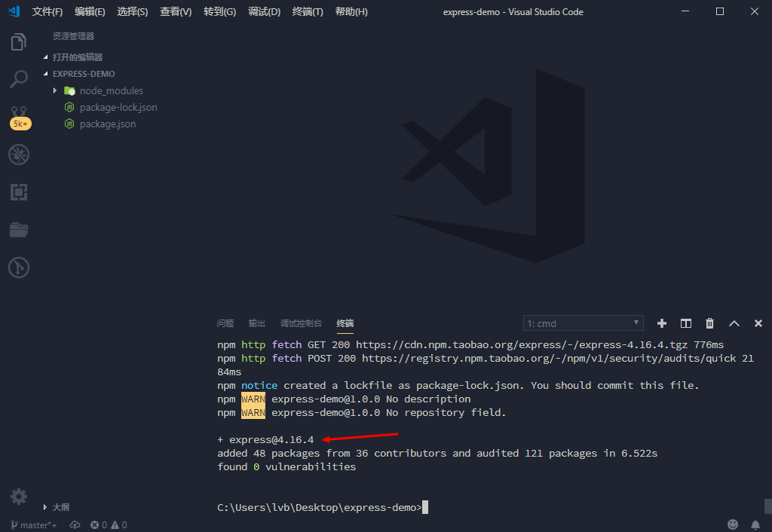772x532 pixels.
Task: Open Source Control with 5k+ badge
Action: (x=20, y=118)
